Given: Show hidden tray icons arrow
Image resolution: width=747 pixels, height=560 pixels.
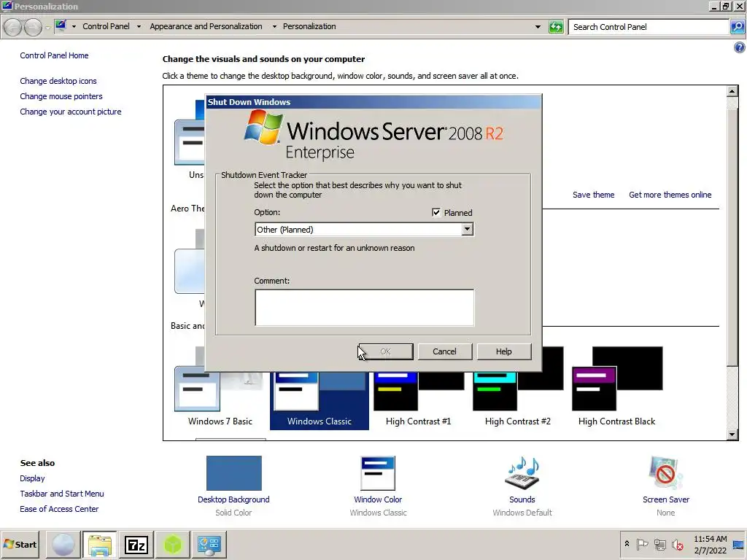Looking at the screenshot, I should (627, 544).
